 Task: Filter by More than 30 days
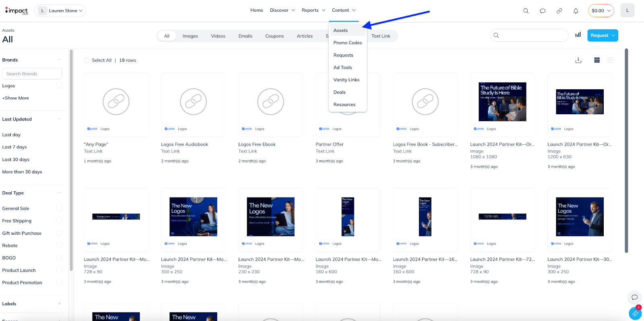pyautogui.click(x=22, y=172)
